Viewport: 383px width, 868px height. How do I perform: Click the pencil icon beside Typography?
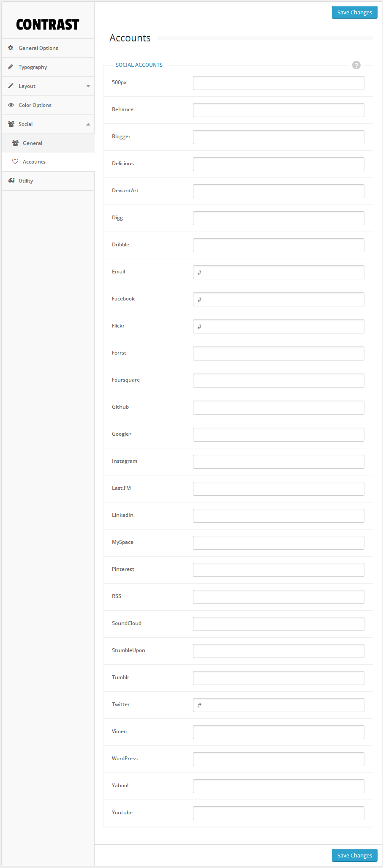click(x=11, y=67)
